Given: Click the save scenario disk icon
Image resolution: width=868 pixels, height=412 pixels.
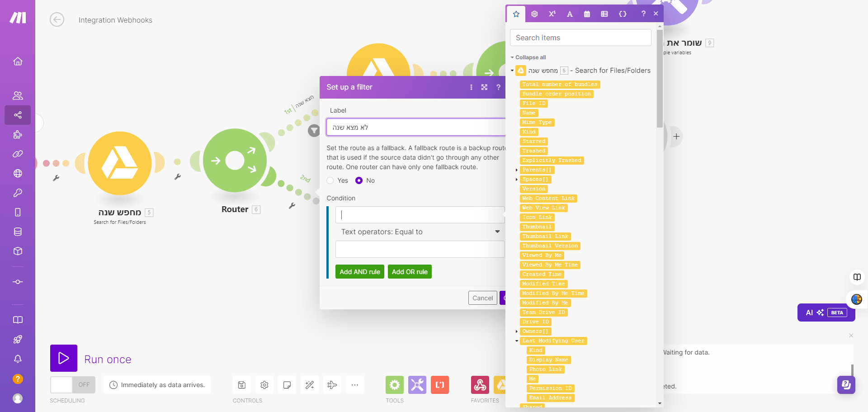Looking at the screenshot, I should [x=242, y=385].
